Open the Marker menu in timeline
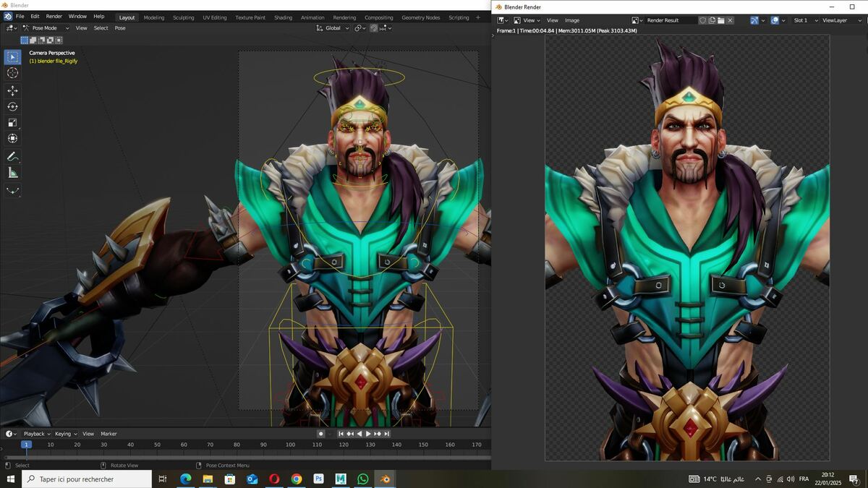This screenshot has width=868, height=488. (x=109, y=434)
